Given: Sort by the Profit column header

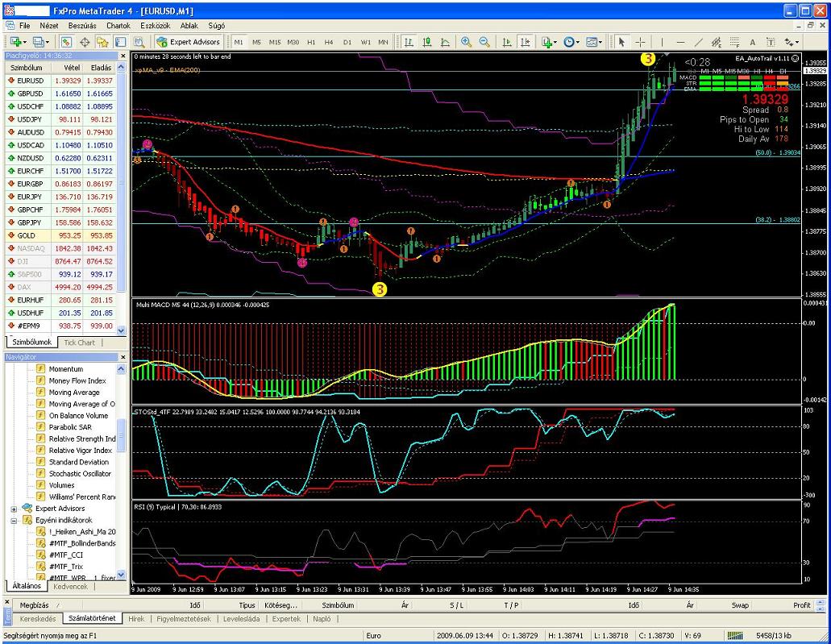Looking at the screenshot, I should (x=801, y=605).
